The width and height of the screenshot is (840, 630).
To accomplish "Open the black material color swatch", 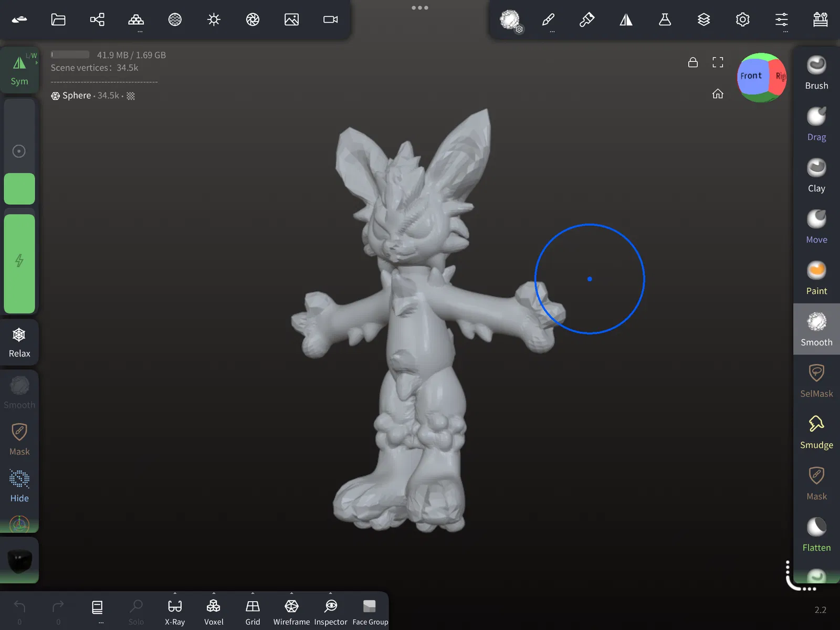I will pyautogui.click(x=19, y=560).
